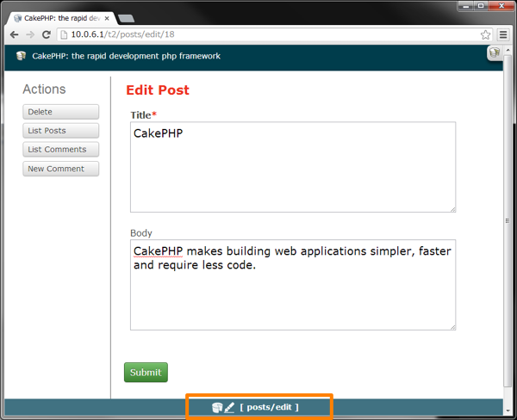Minimize the browser window

[x=466, y=6]
